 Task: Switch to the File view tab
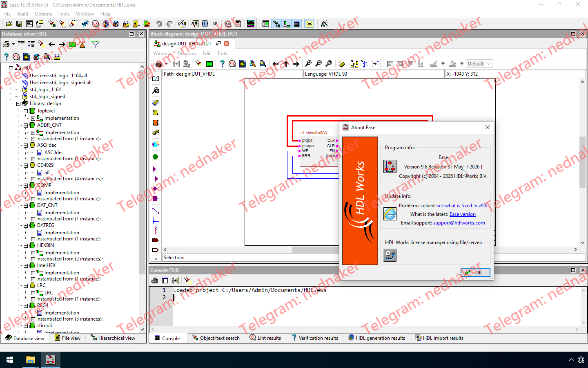68,338
